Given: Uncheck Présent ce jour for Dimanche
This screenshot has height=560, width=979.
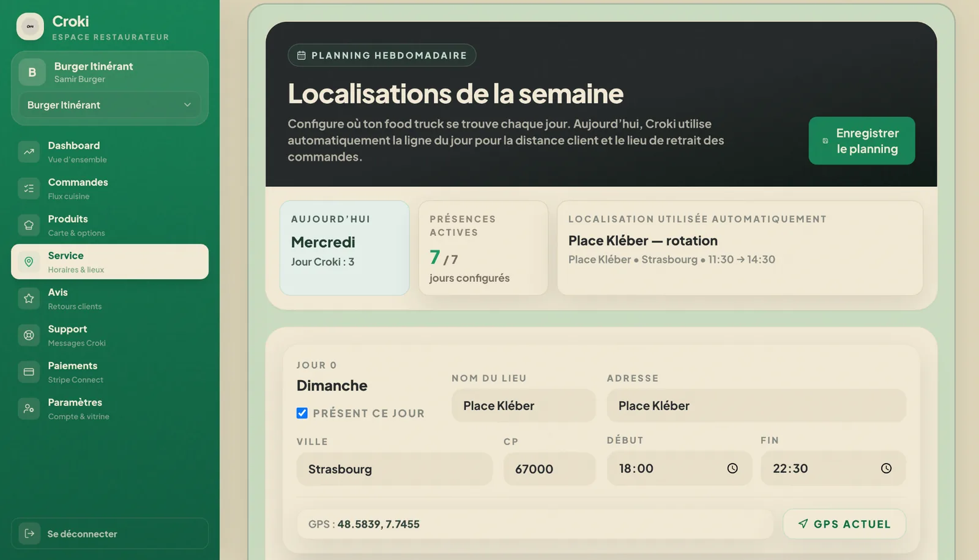Looking at the screenshot, I should [x=302, y=413].
